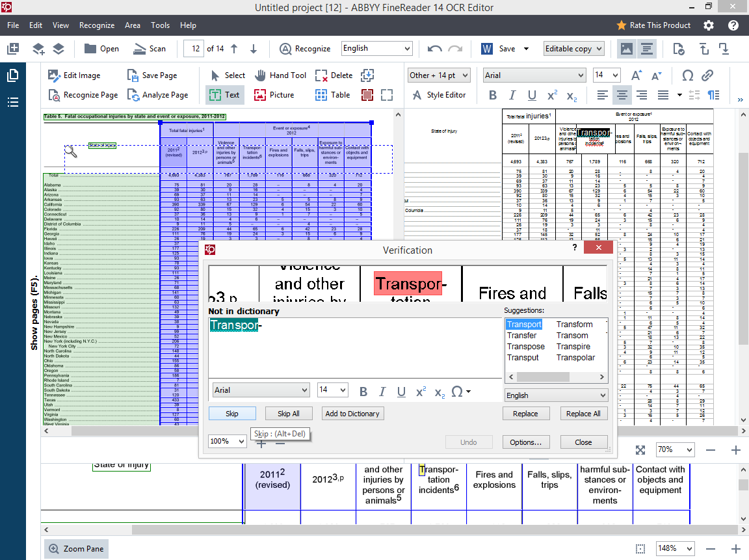
Task: Select the Text area tool
Action: (x=224, y=95)
